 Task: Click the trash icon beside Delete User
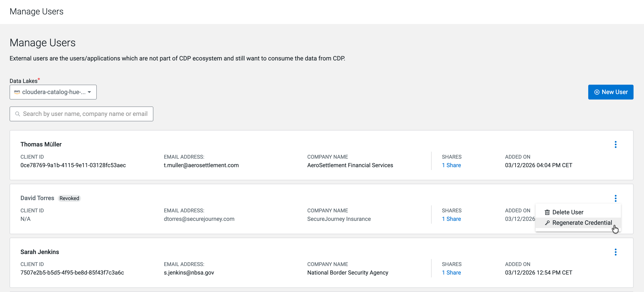pyautogui.click(x=547, y=212)
